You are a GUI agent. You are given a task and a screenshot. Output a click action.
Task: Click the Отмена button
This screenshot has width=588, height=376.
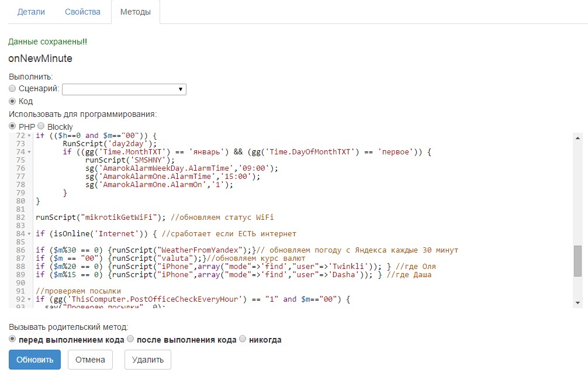tap(90, 359)
